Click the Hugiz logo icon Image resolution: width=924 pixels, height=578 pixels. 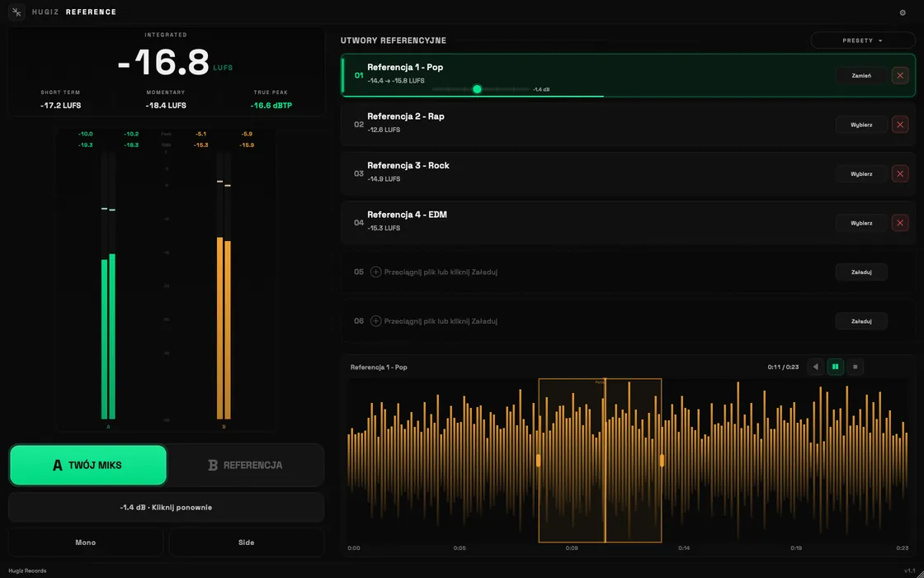point(16,12)
